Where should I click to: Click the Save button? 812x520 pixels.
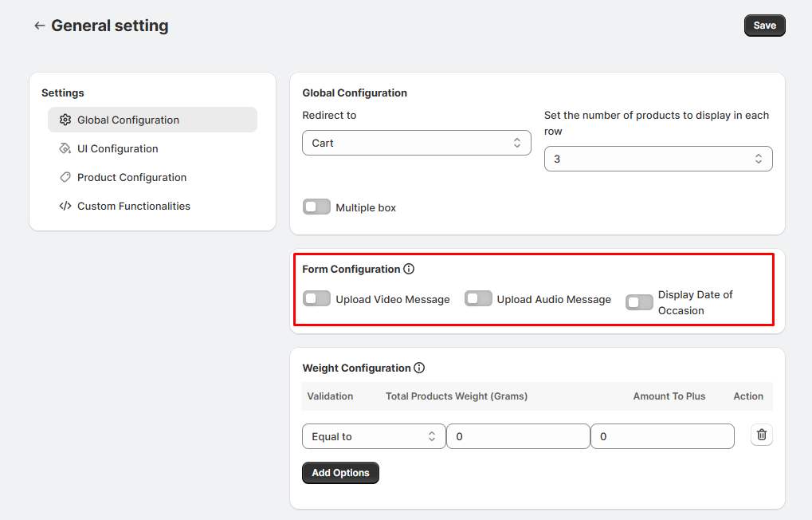[x=764, y=26]
